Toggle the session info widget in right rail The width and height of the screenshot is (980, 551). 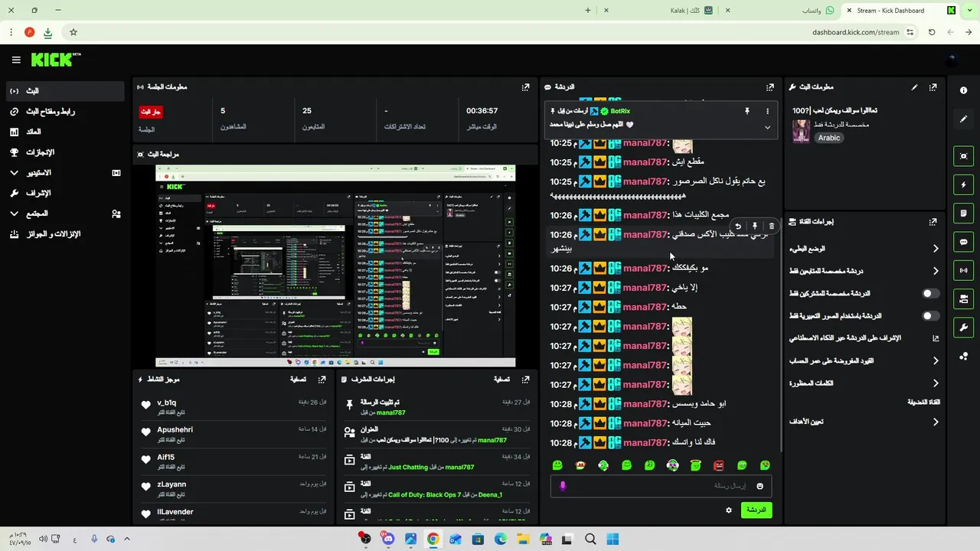[x=963, y=270]
